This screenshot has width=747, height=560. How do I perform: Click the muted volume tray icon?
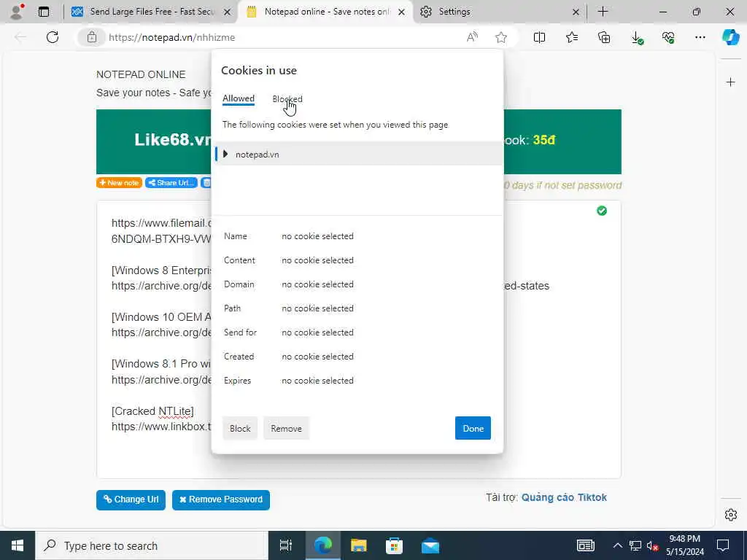pos(652,545)
